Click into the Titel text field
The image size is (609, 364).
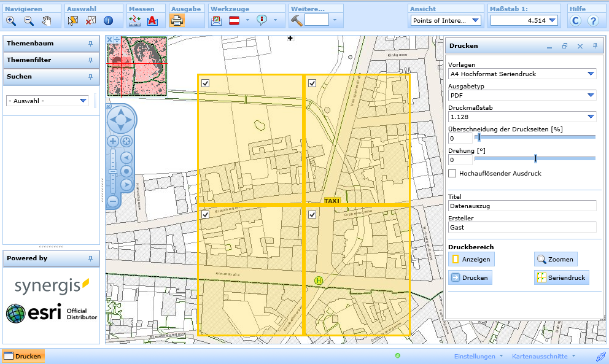pos(522,206)
